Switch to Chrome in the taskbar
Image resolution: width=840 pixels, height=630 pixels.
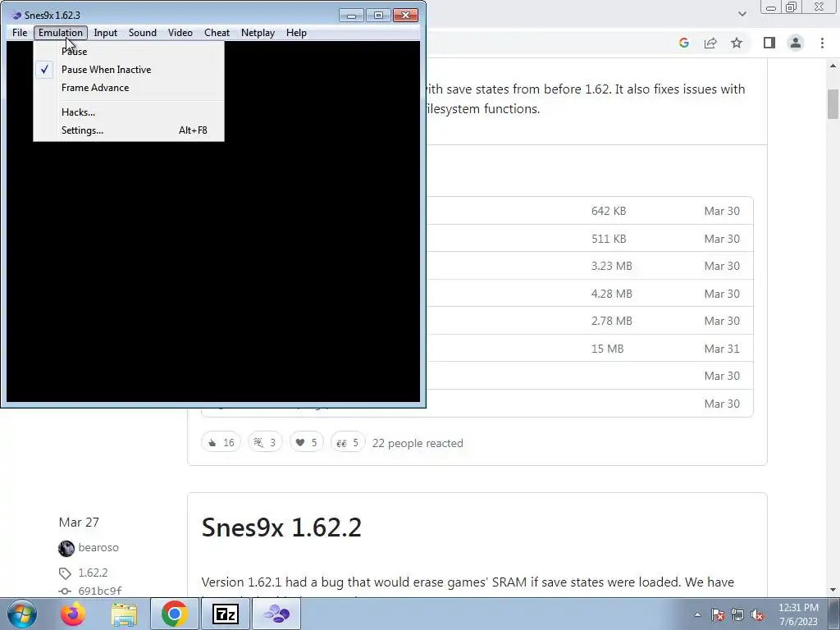point(174,614)
